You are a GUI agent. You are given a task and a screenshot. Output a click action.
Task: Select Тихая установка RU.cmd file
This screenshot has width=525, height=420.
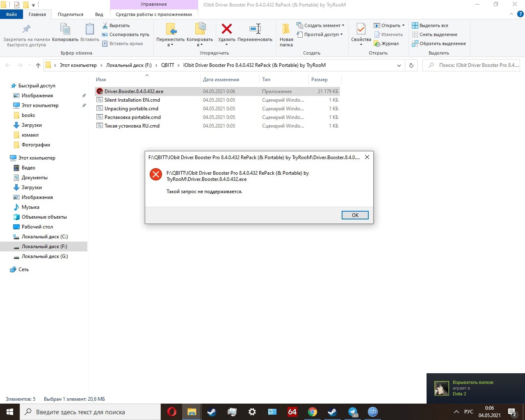(x=217, y=126)
